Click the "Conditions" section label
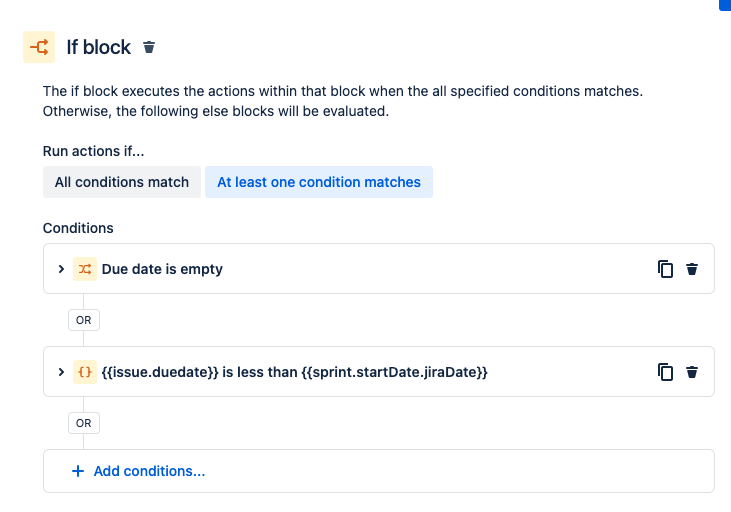Viewport: 731px width, 512px height. tap(78, 228)
